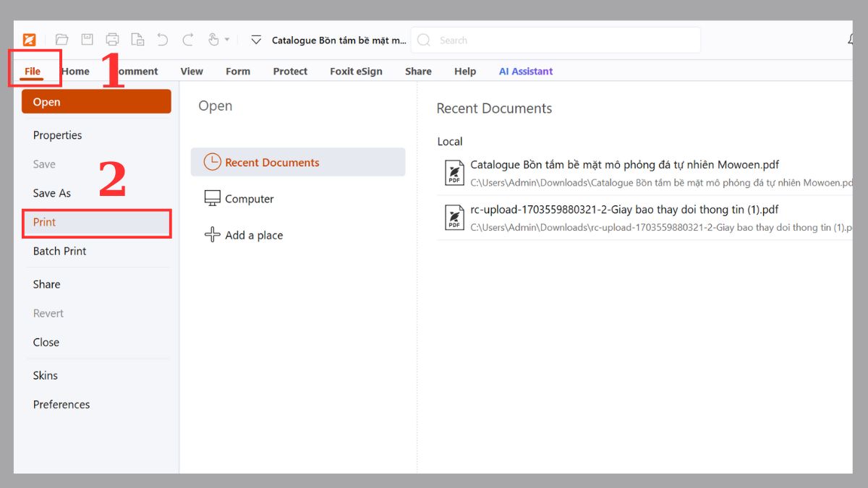
Task: Click the printer icon in quick toolbar
Action: coord(112,40)
